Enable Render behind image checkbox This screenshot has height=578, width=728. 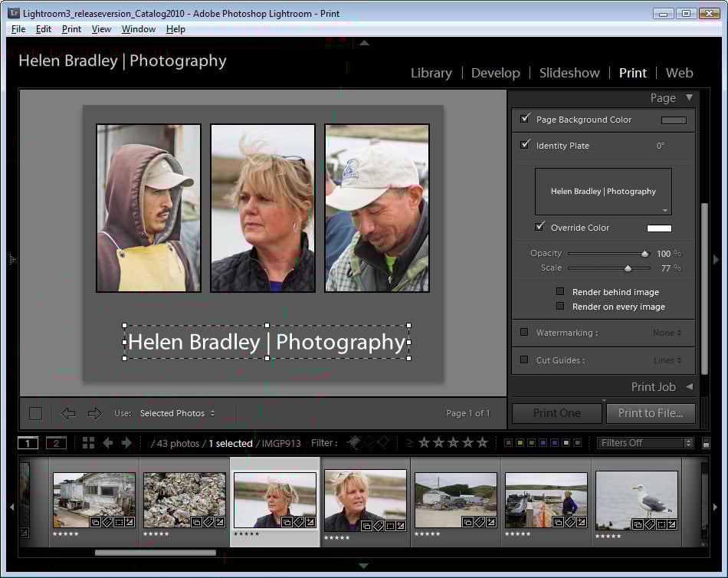coord(560,292)
